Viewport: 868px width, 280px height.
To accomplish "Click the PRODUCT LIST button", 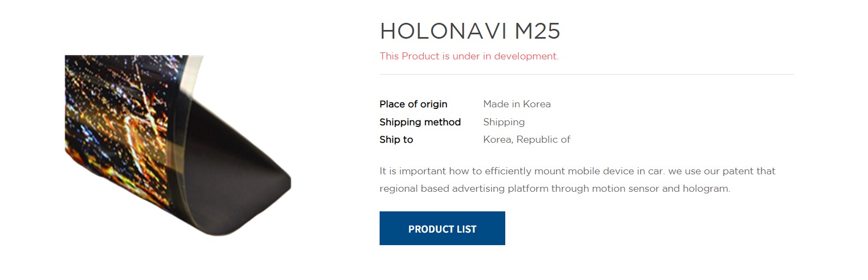I will [x=442, y=229].
